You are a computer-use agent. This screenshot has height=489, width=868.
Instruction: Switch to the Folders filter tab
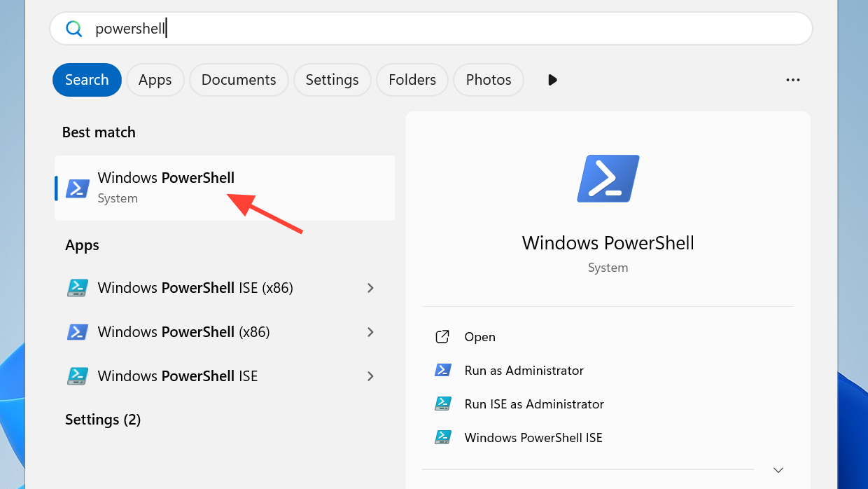[412, 80]
